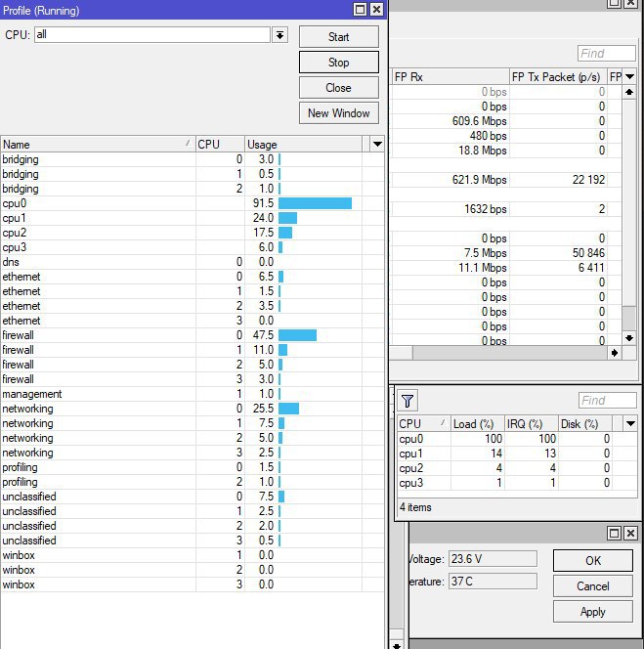Click the Find field above interface table
Viewport: 644px width, 649px height.
pos(606,53)
